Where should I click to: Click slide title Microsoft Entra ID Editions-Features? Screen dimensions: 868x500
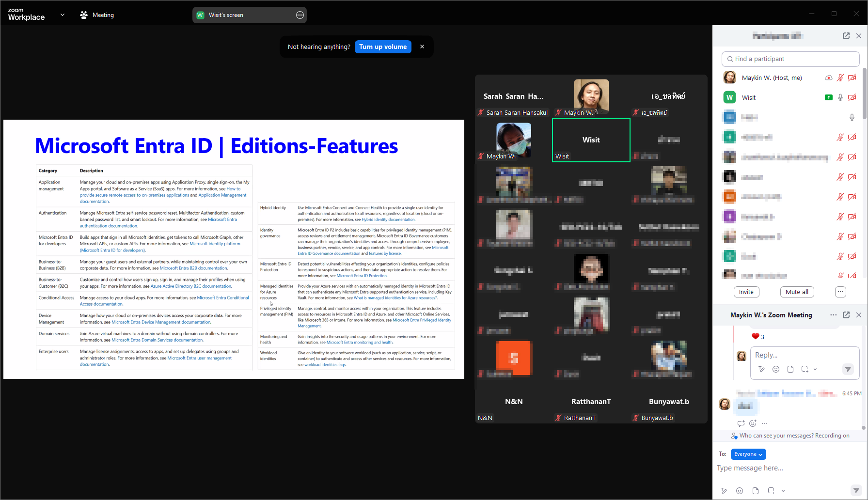coord(217,146)
